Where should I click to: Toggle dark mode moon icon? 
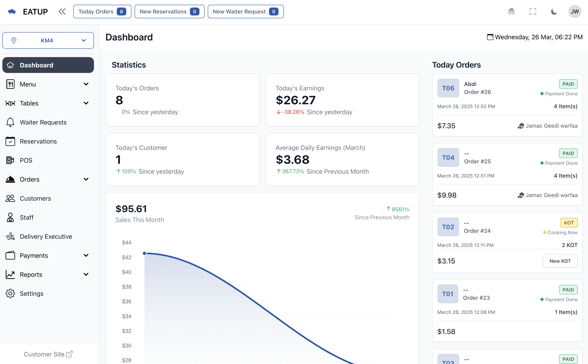(554, 11)
